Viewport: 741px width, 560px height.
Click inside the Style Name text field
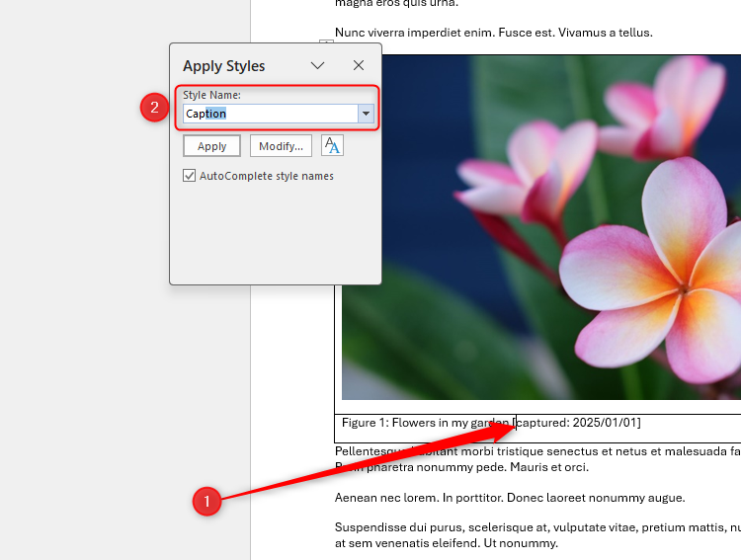pyautogui.click(x=267, y=114)
